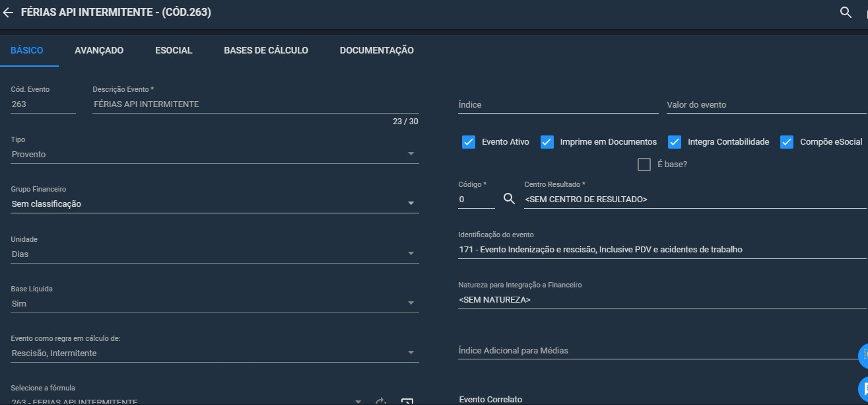
Task: Open the Unidade dropdown set to Dias
Action: (215, 254)
